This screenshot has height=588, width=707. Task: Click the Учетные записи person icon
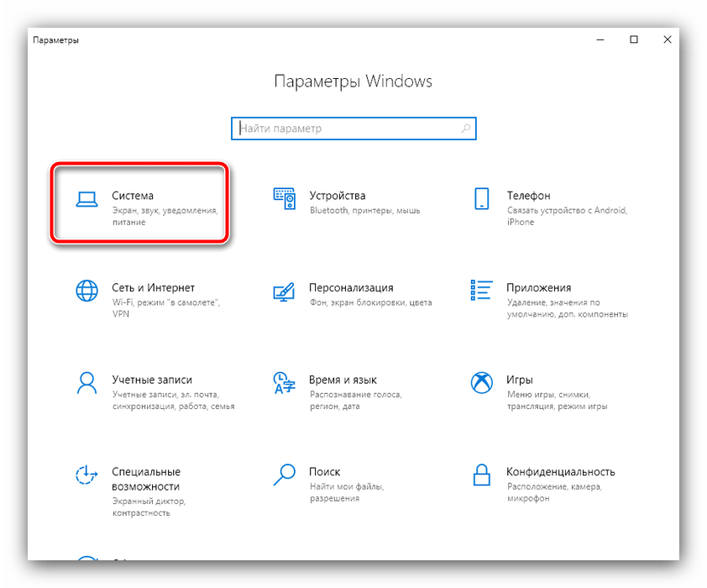click(x=86, y=383)
